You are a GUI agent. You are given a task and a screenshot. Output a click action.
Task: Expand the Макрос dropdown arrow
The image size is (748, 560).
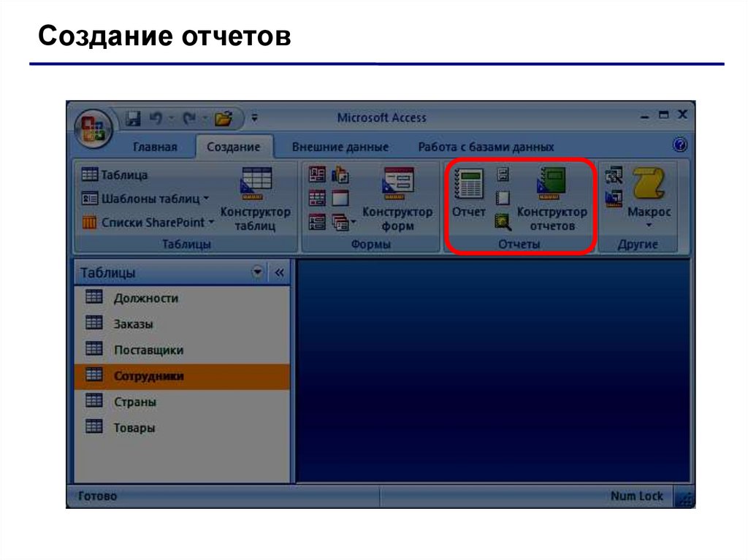tap(649, 225)
